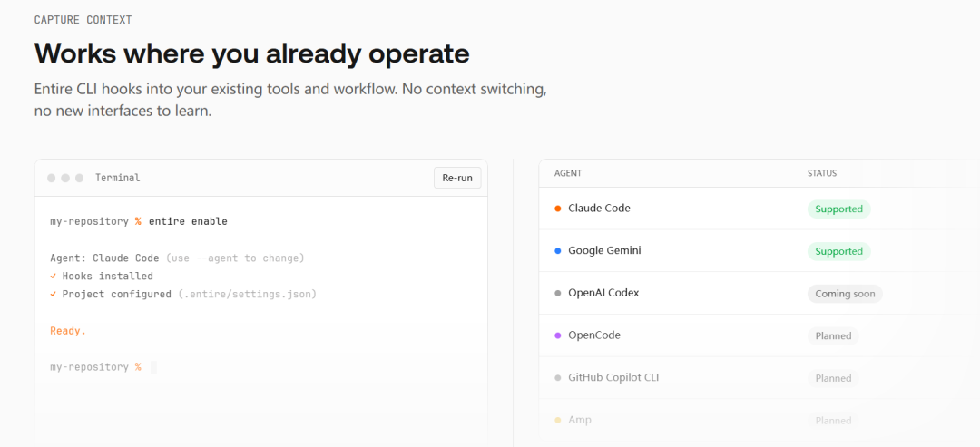Image resolution: width=980 pixels, height=447 pixels.
Task: Click the purple dot beside OpenCode
Action: click(558, 335)
